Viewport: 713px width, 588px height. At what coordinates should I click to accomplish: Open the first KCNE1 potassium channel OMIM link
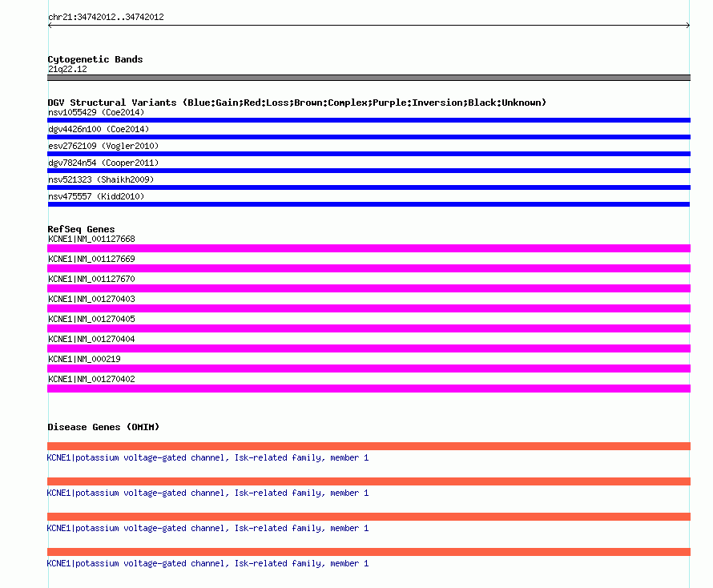point(207,458)
